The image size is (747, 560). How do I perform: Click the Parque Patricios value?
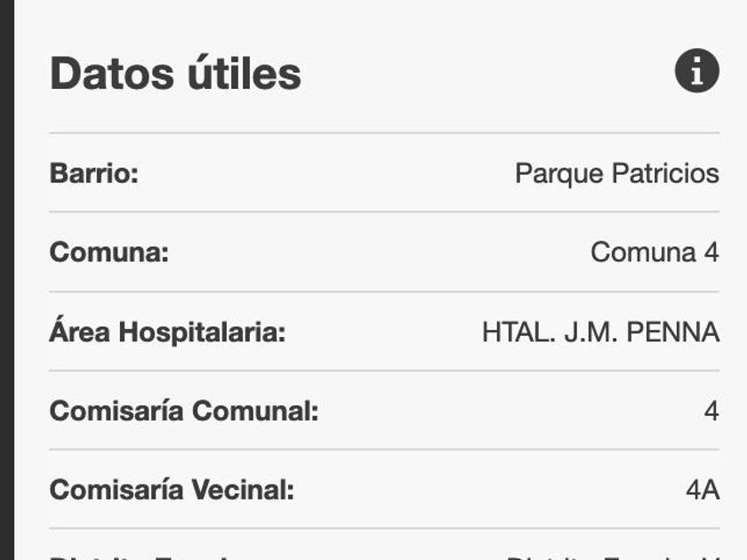tap(616, 172)
